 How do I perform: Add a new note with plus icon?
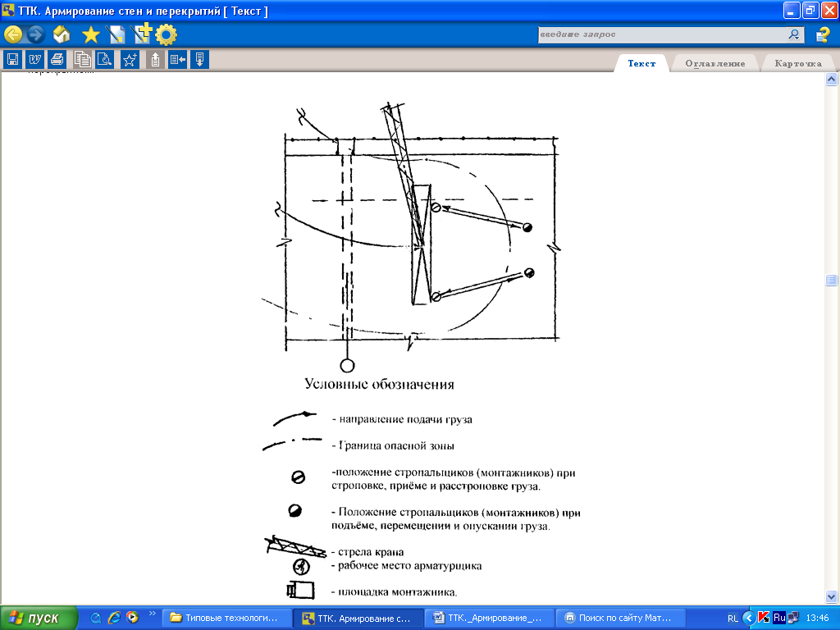(142, 34)
